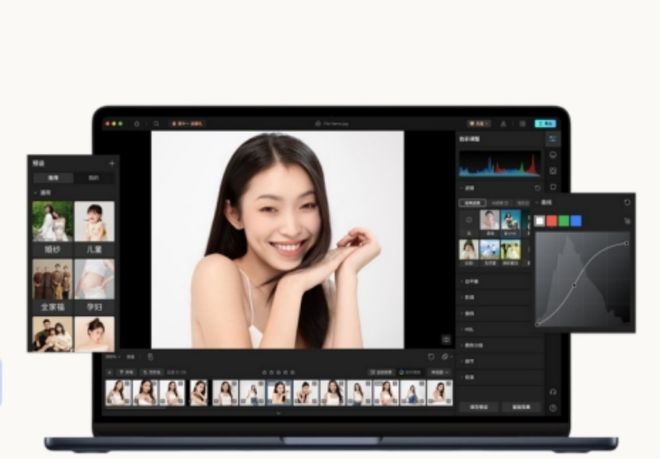Viewport: 660px width, 459px height.
Task: Select the blue curve channel swatch
Action: tap(577, 220)
